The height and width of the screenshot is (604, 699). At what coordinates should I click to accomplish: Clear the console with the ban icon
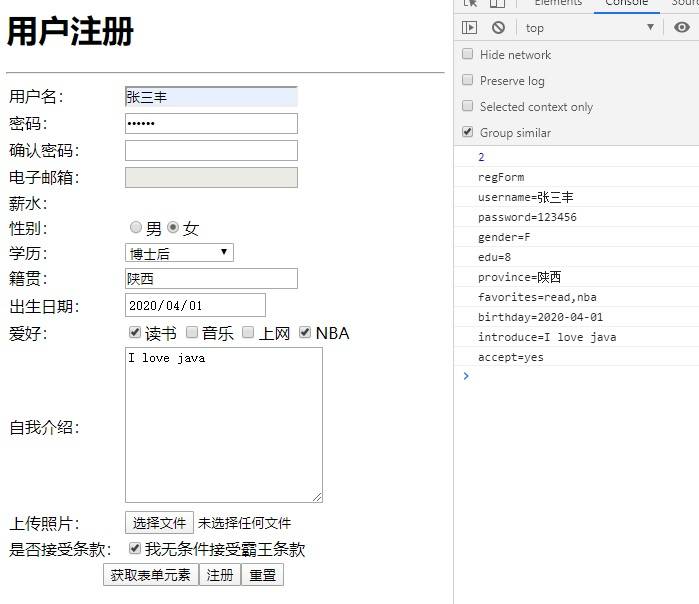tap(498, 28)
